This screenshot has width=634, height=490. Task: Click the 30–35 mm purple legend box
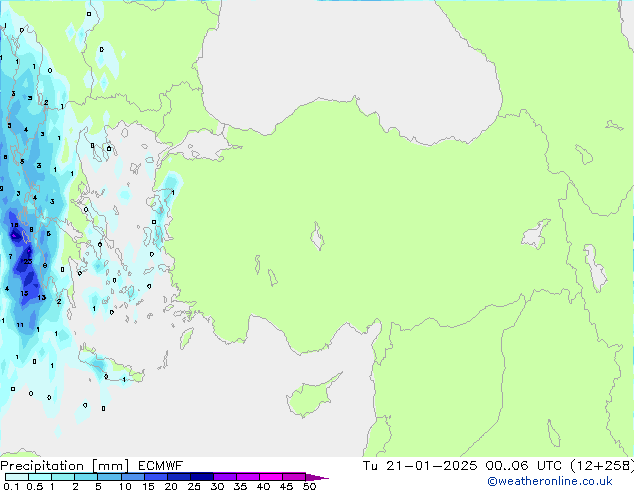(224, 477)
